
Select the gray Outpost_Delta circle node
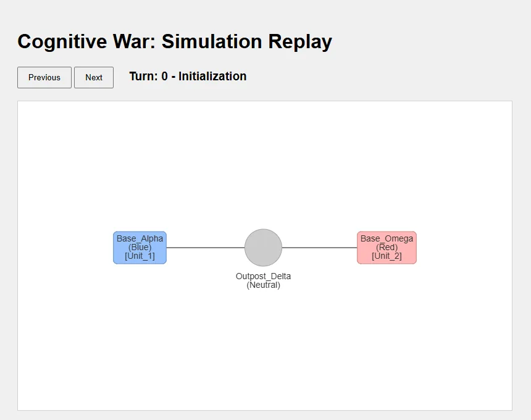pyautogui.click(x=263, y=248)
